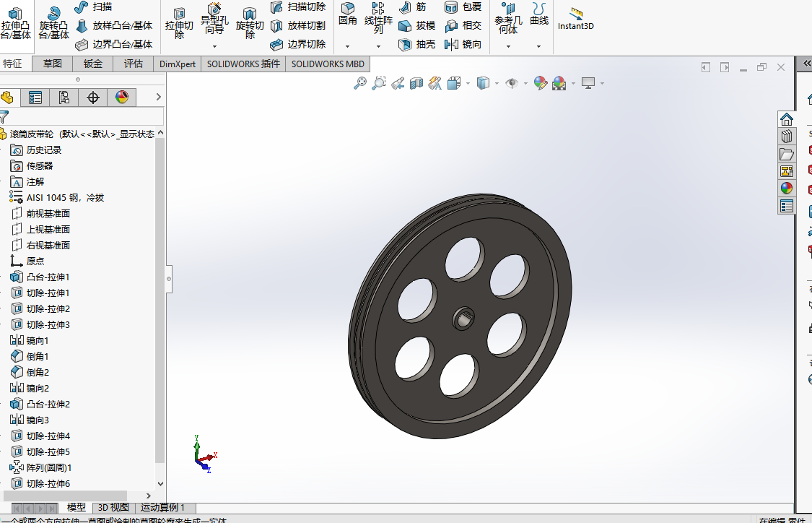Click the 拔模 draft tool
This screenshot has width=812, height=523.
click(417, 25)
